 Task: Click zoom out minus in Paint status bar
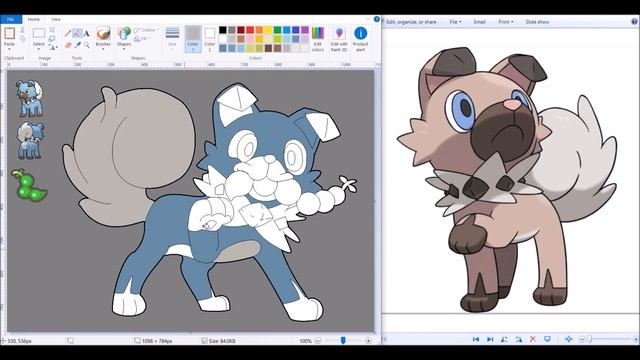(318, 340)
